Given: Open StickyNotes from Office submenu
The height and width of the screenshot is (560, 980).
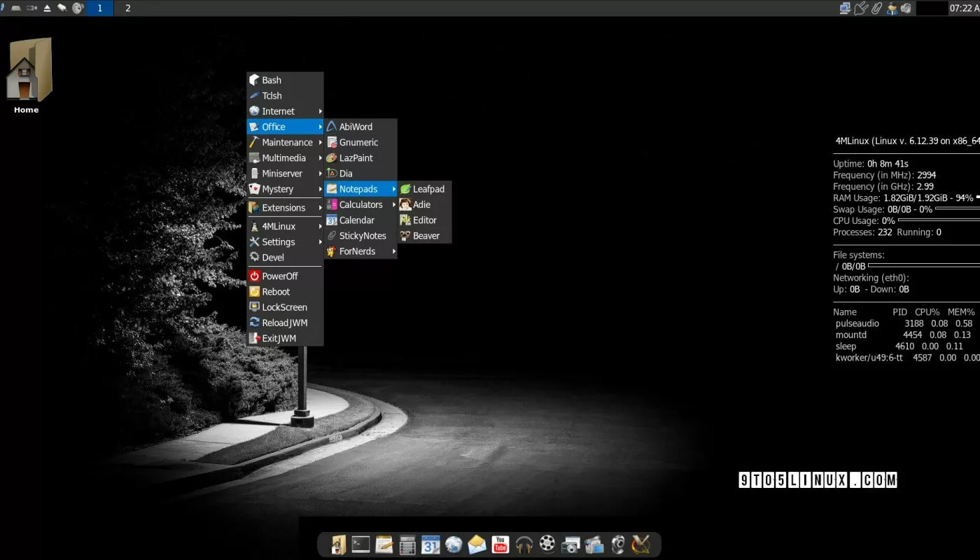Looking at the screenshot, I should [x=360, y=236].
